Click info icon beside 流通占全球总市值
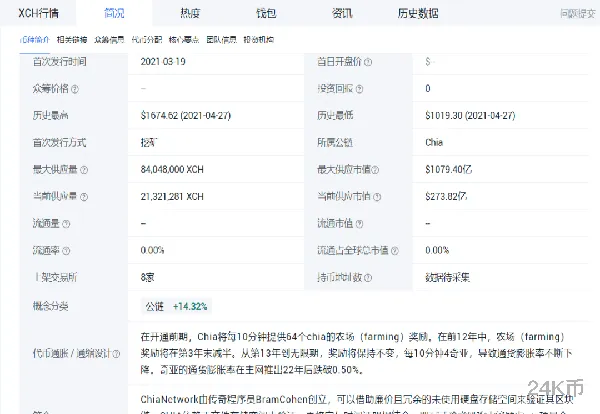Screen dimensions: 600x414 tap(395, 251)
